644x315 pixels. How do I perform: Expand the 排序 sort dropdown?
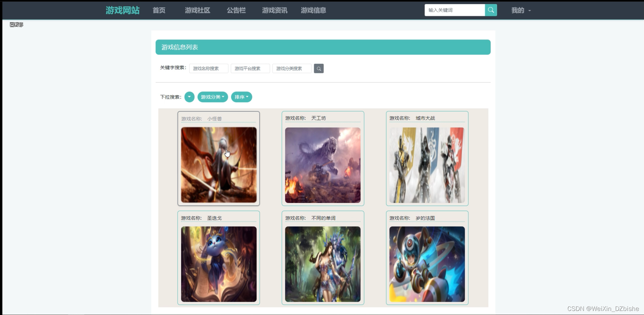[241, 97]
